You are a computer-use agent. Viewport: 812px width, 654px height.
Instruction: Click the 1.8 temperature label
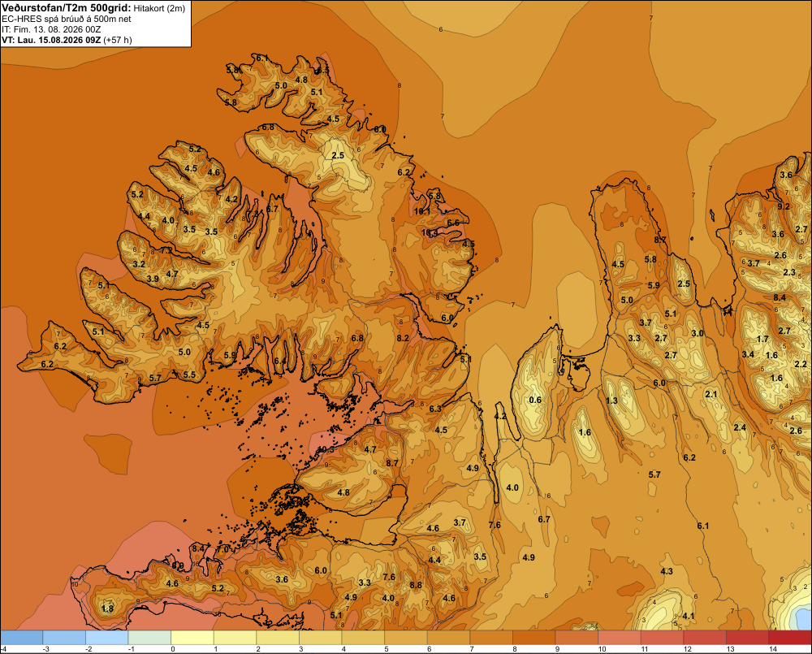click(107, 609)
